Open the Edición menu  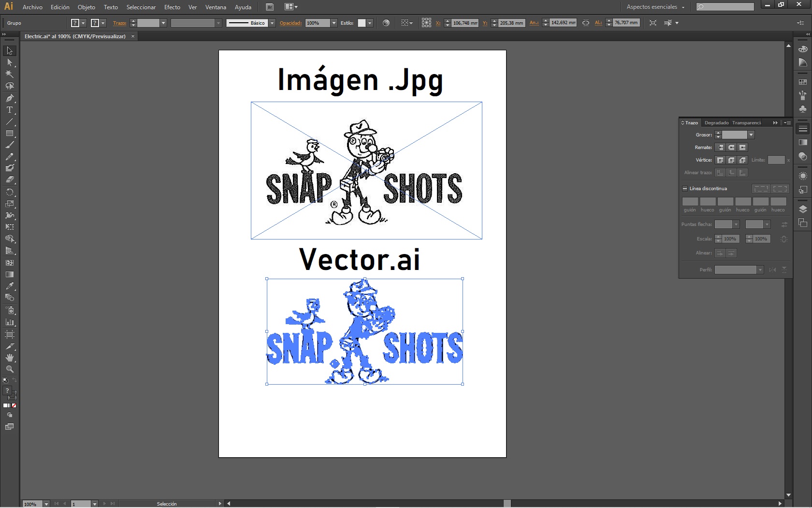coord(60,7)
